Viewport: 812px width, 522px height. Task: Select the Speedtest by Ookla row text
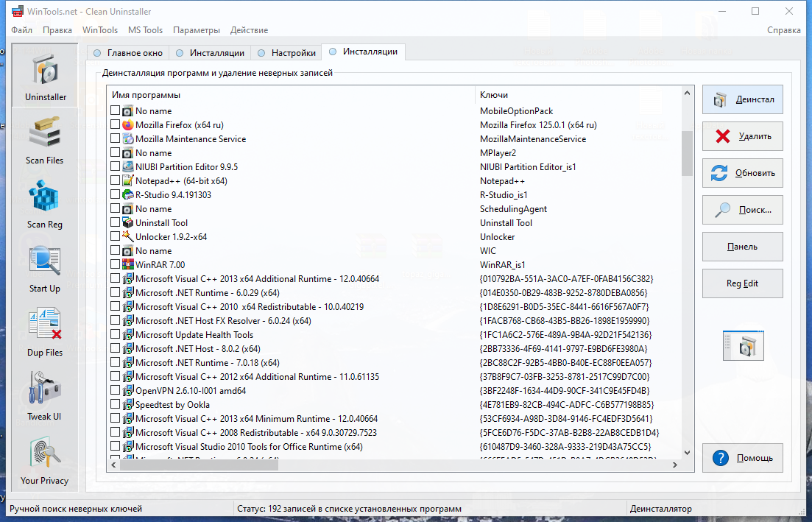pos(172,404)
